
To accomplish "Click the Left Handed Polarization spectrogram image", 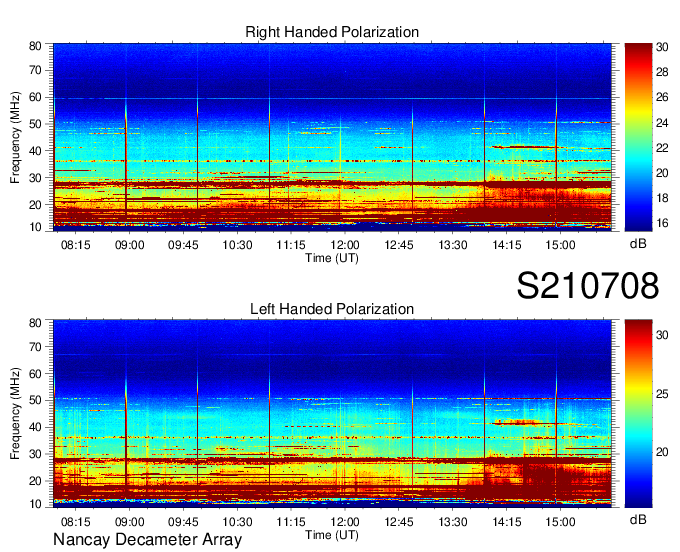I will pos(332,413).
